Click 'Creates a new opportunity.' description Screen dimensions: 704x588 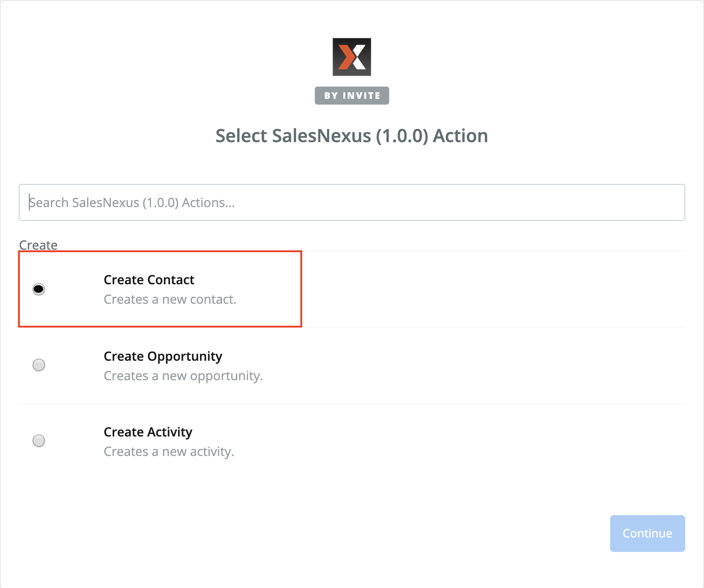click(x=183, y=376)
